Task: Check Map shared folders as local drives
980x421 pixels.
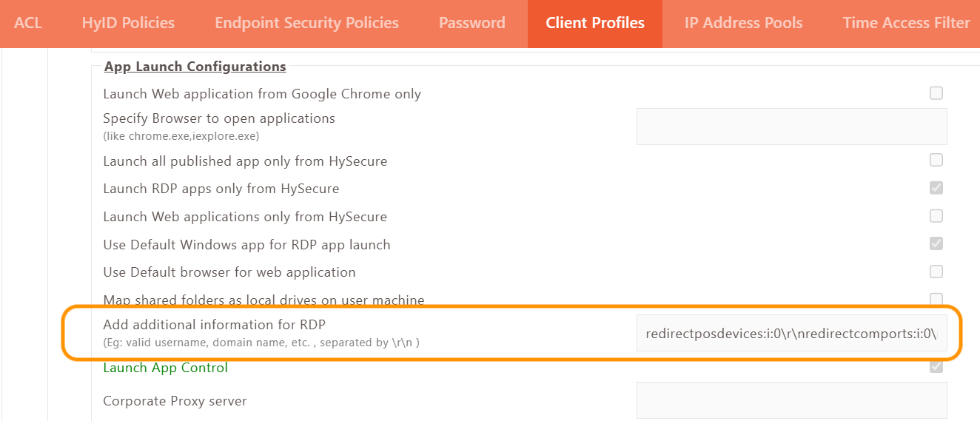Action: [x=936, y=299]
